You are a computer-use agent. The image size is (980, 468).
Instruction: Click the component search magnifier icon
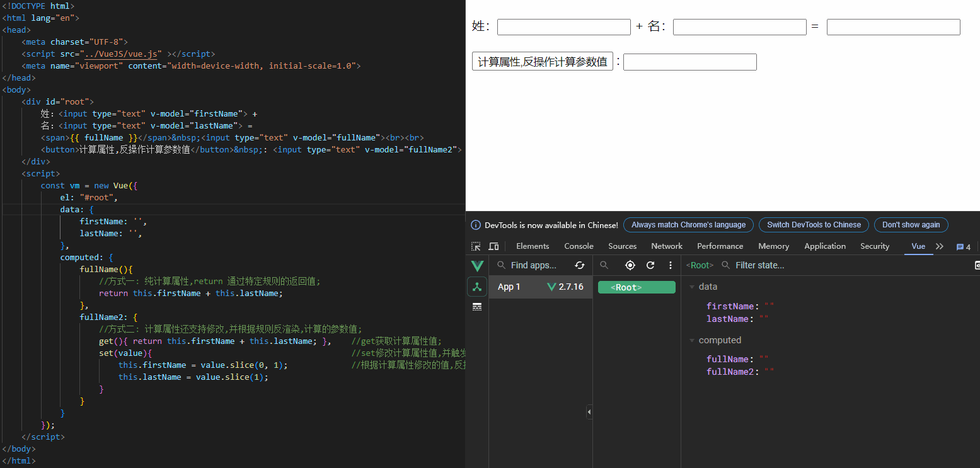click(x=604, y=265)
